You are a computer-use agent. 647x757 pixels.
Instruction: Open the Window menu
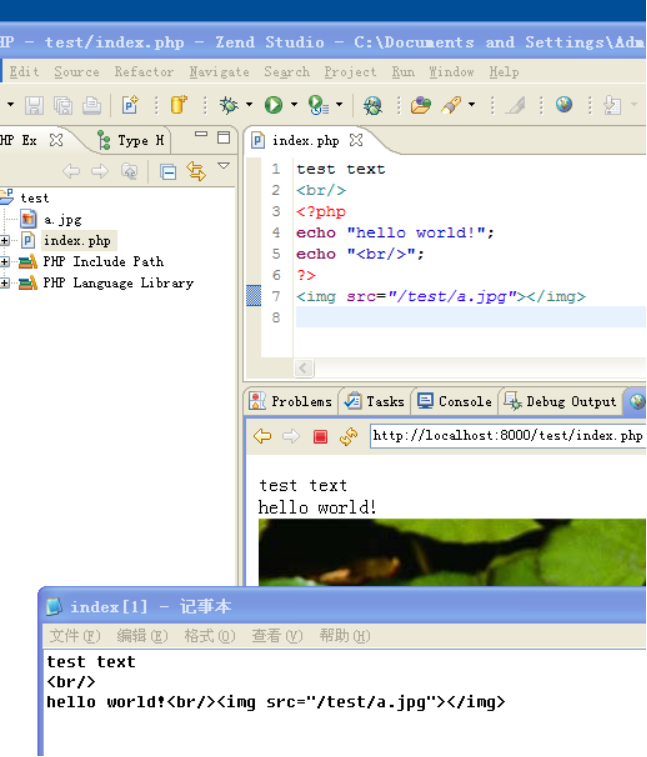pos(451,72)
